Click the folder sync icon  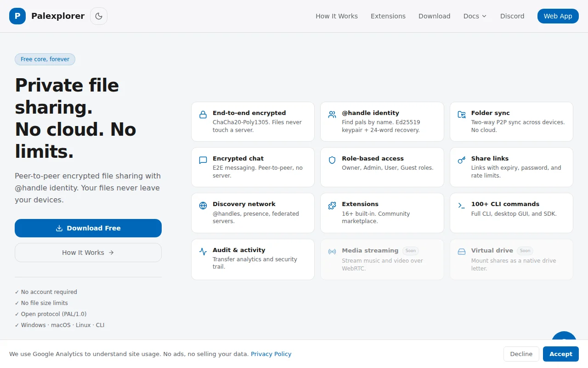[462, 115]
